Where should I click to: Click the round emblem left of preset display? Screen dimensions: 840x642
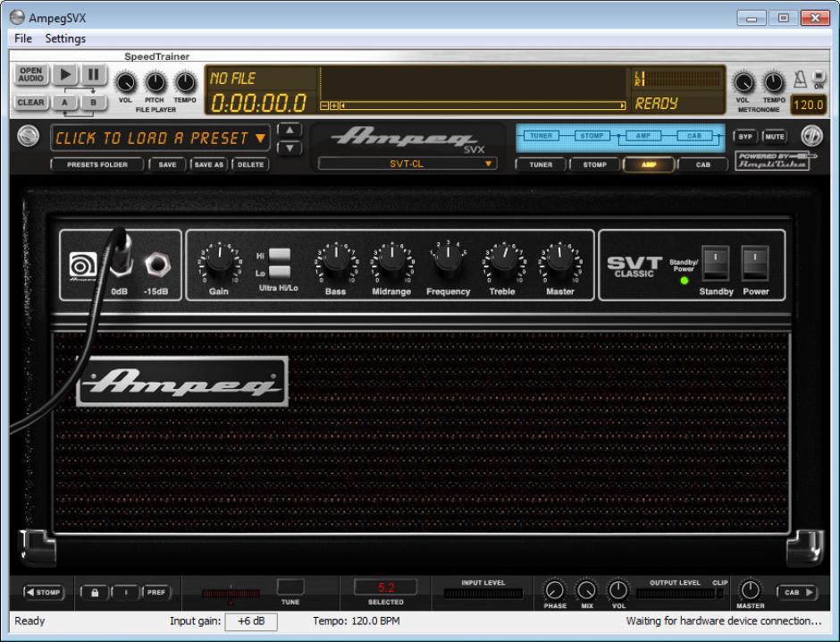point(28,136)
